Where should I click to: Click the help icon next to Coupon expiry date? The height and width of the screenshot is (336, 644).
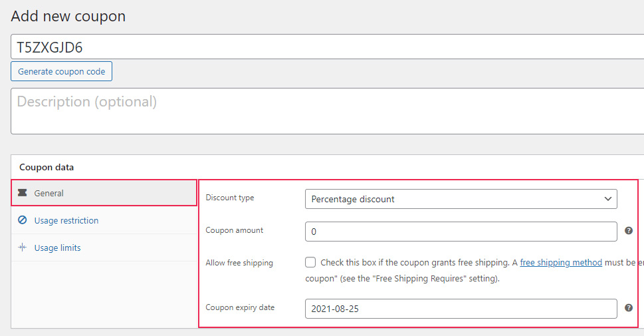(x=629, y=308)
